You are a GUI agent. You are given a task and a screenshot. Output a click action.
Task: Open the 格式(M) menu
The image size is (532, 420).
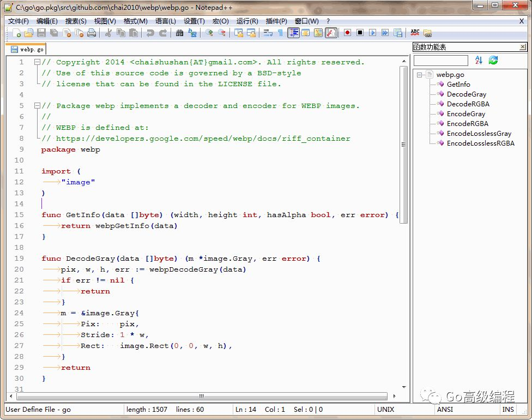click(135, 21)
